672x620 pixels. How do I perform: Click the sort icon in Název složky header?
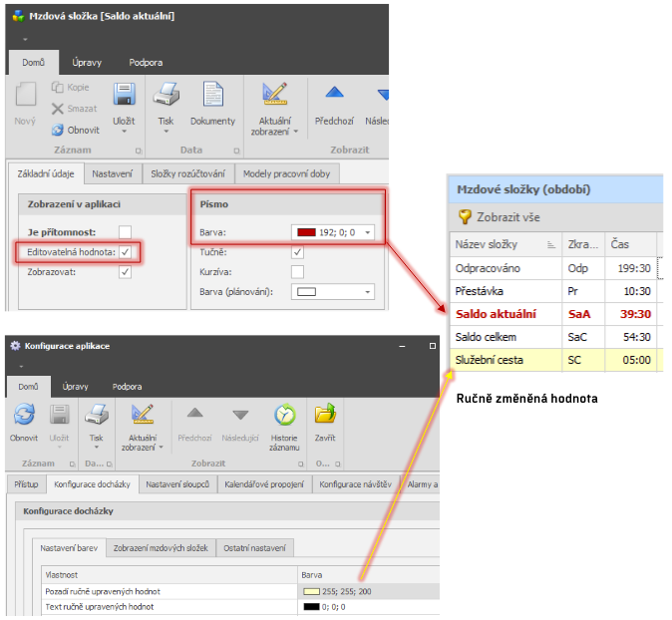coord(551,244)
